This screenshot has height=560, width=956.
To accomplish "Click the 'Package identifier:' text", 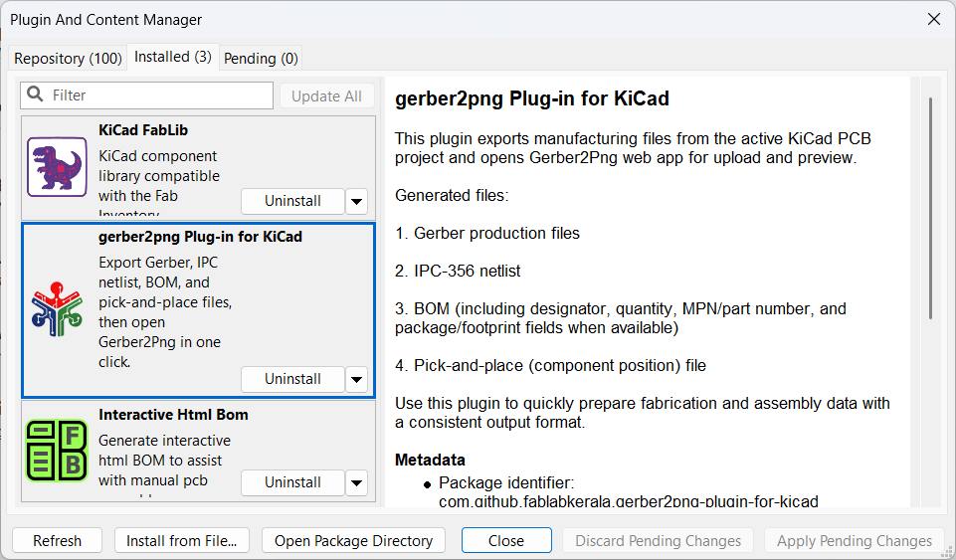I will click(x=506, y=483).
